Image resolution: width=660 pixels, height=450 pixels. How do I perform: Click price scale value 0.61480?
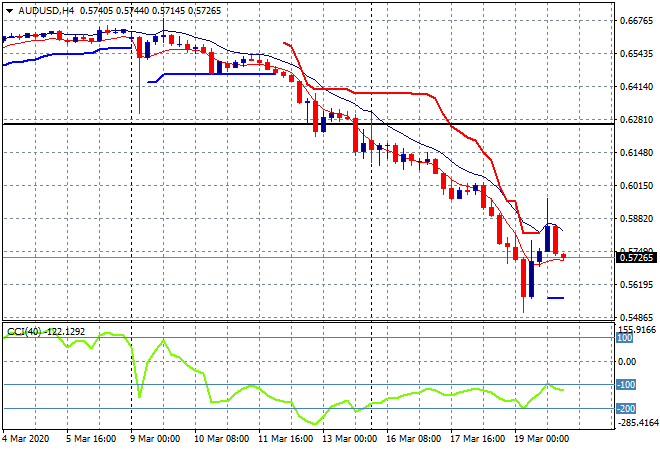tap(636, 152)
